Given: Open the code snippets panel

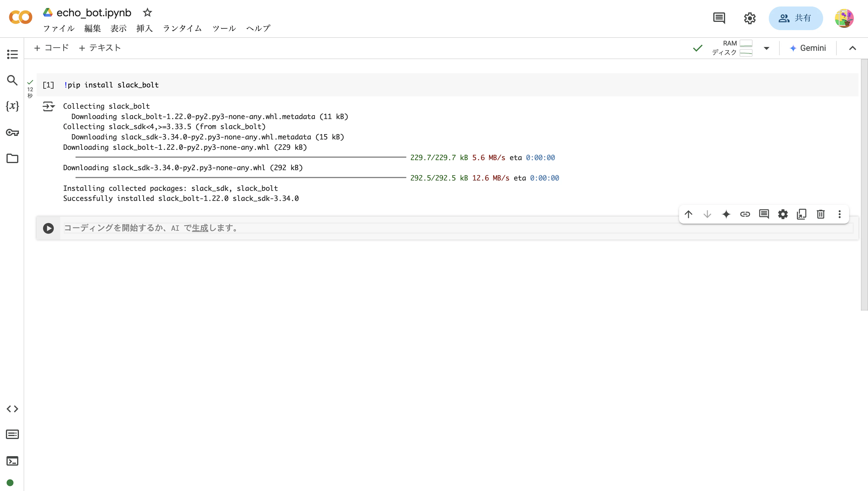Looking at the screenshot, I should click(x=12, y=409).
